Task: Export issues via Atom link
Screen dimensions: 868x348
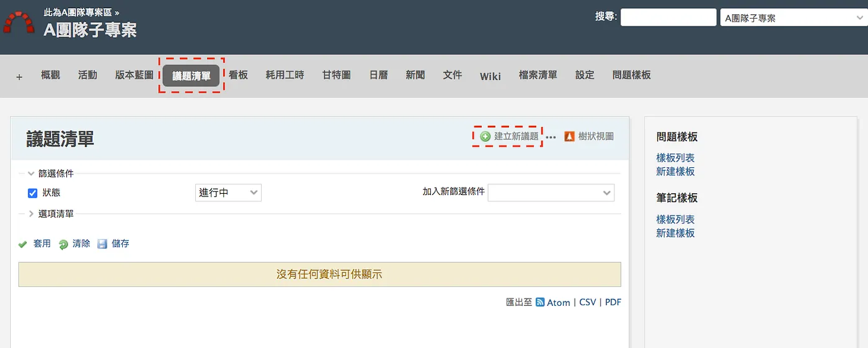Action: pyautogui.click(x=559, y=302)
